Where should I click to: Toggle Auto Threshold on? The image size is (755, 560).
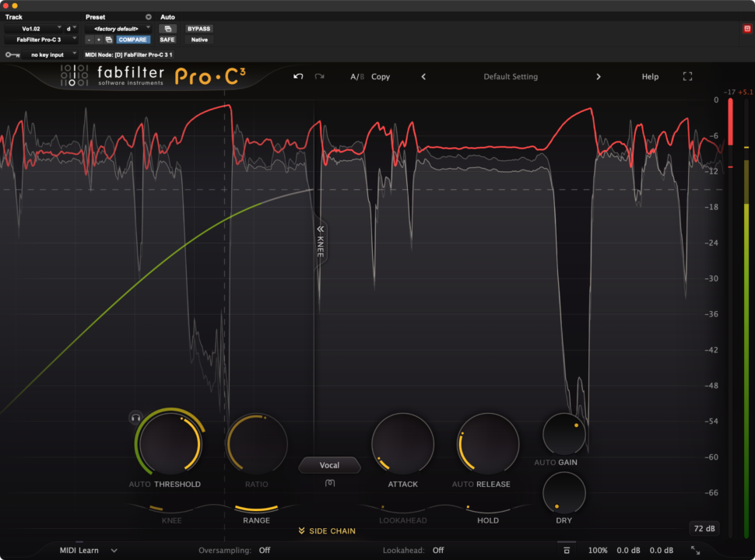coord(139,484)
